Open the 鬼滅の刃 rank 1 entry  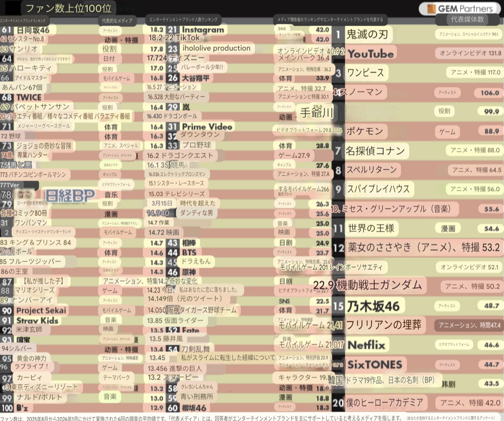pyautogui.click(x=367, y=34)
